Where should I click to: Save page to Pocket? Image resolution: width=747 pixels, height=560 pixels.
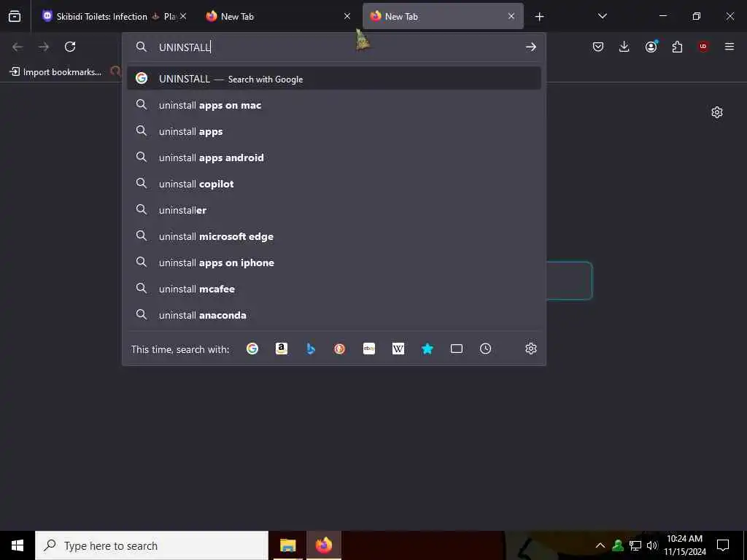tap(598, 47)
